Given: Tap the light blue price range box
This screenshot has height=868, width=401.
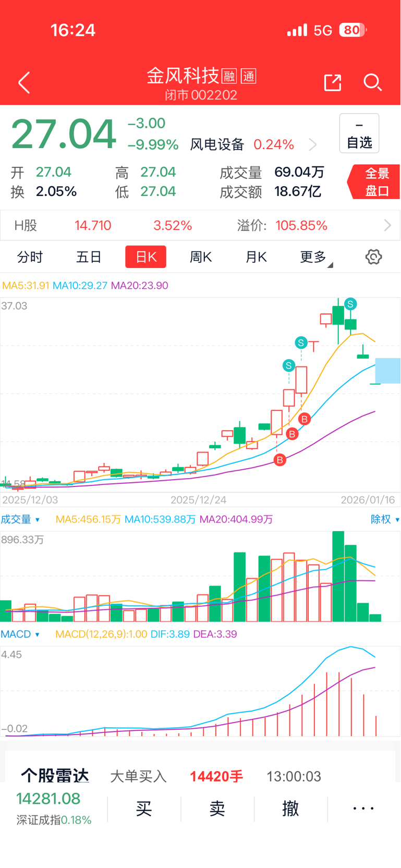Looking at the screenshot, I should [x=387, y=371].
